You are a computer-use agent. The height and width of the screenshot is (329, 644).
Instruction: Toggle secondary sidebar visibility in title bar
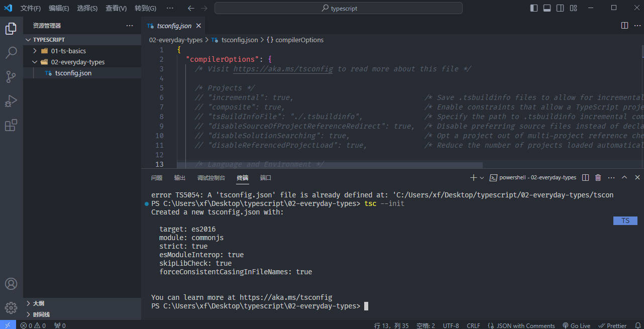tap(560, 8)
